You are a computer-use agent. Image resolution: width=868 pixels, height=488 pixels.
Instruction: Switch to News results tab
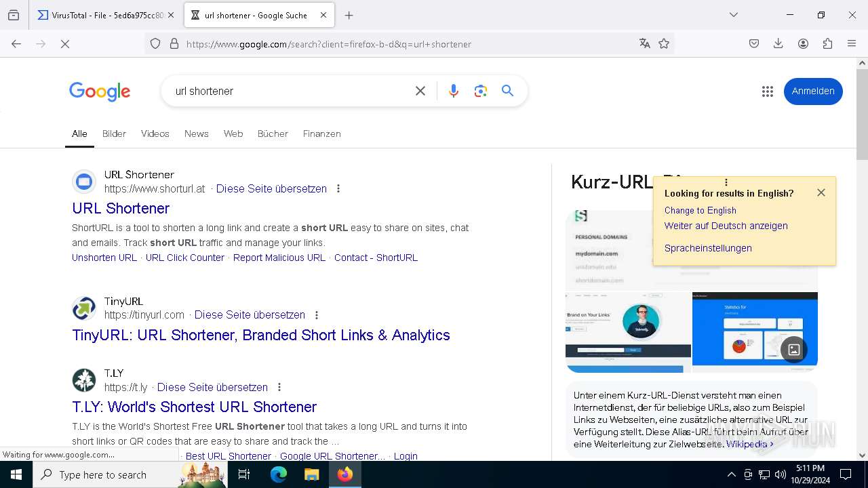coord(197,134)
